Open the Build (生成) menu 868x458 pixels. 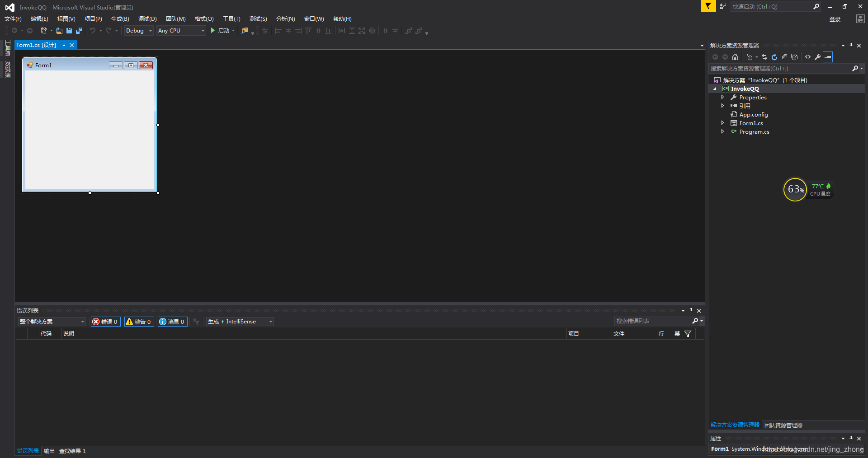point(120,19)
